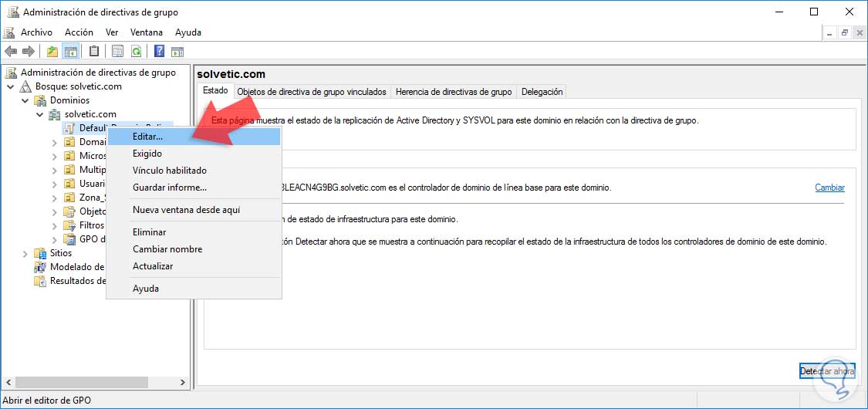Click the forest icon beside Bosque: solvetic.com
The width and height of the screenshot is (868, 409).
point(26,86)
